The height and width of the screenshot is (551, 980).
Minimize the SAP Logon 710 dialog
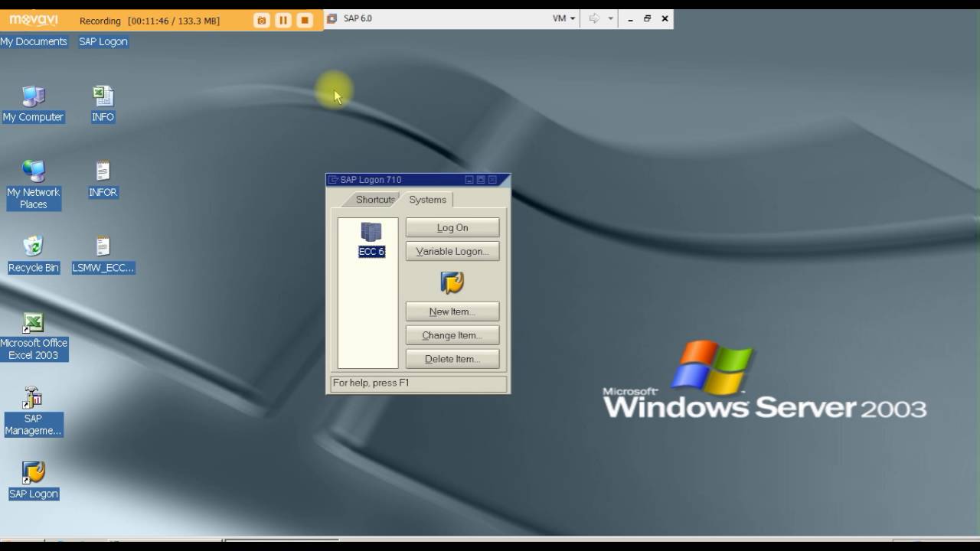pyautogui.click(x=469, y=180)
